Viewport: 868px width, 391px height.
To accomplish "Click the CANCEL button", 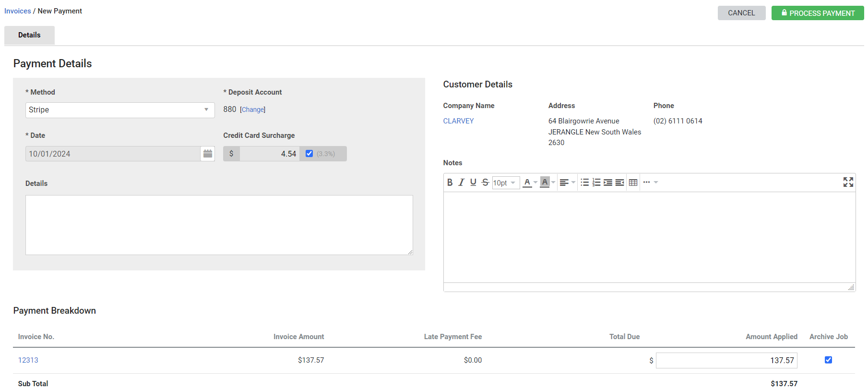I will coord(741,13).
